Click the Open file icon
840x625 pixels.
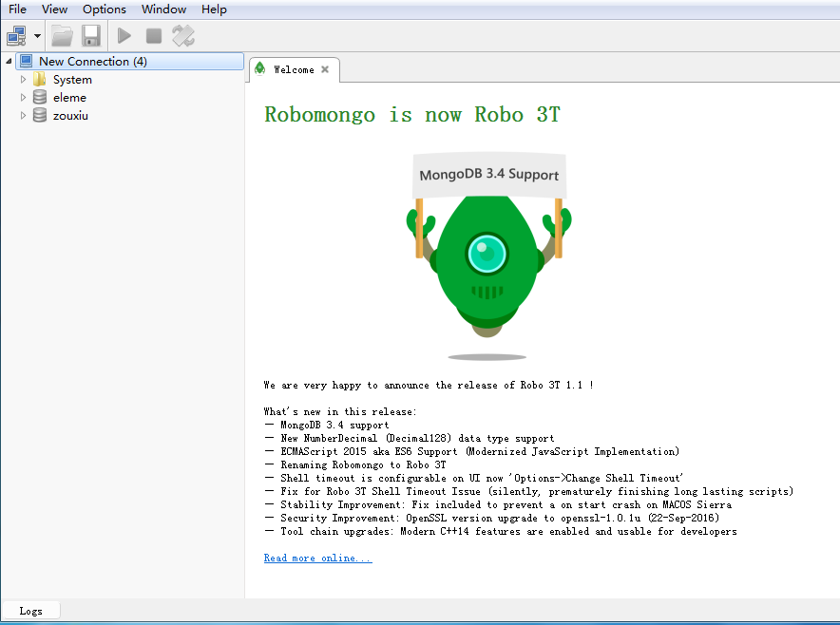click(61, 35)
